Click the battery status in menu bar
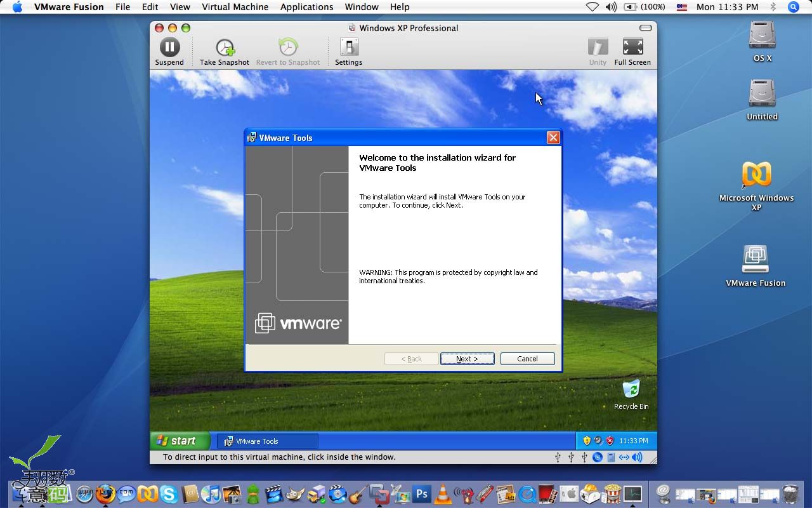The image size is (812, 508). pos(645,7)
